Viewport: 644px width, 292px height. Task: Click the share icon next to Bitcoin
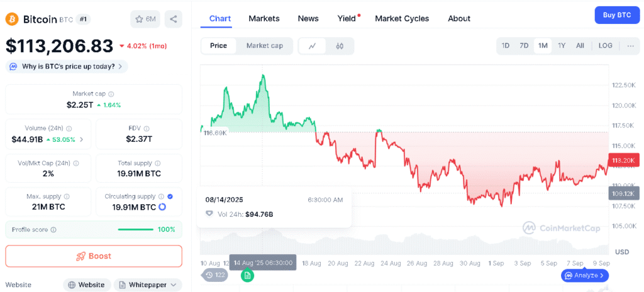point(174,19)
